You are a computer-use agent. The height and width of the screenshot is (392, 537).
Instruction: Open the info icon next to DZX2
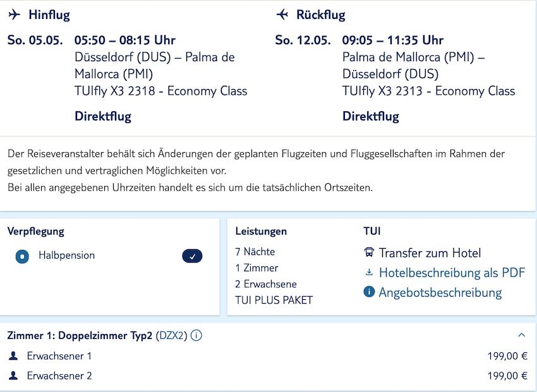pos(196,336)
